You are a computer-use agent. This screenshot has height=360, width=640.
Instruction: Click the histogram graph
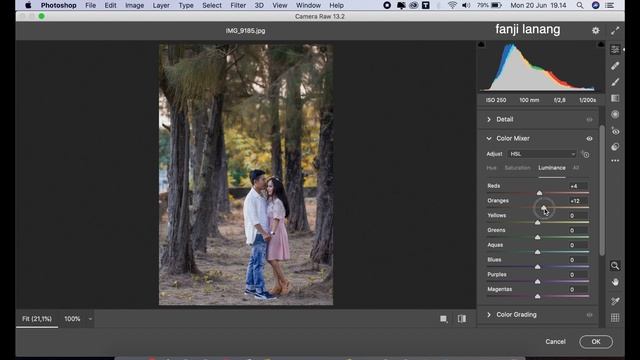coord(541,67)
